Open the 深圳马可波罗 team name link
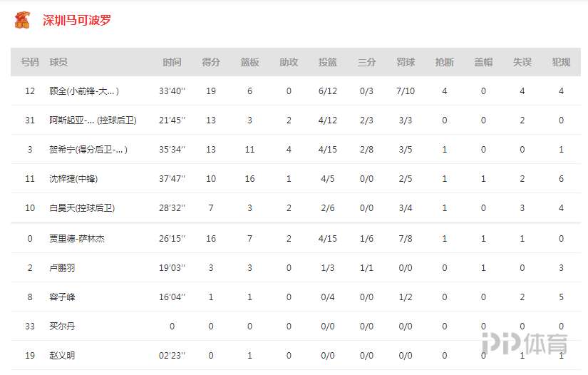Screen dimensions: 588x375 [77, 20]
